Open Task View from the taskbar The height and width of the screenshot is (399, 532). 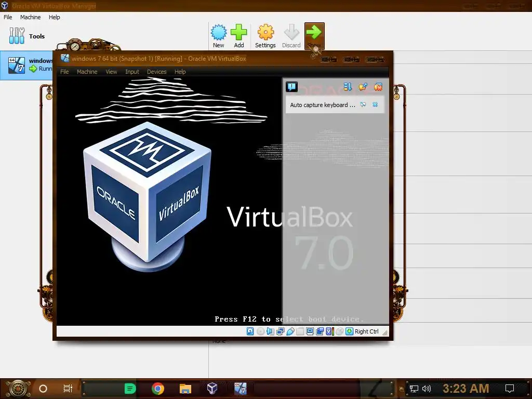coord(68,389)
